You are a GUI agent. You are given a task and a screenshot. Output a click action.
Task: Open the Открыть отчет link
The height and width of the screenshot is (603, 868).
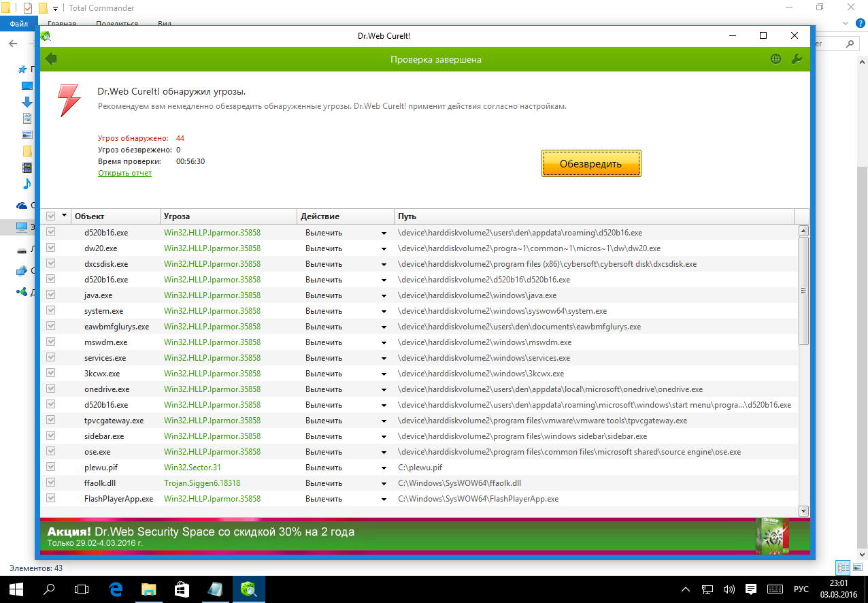point(124,173)
